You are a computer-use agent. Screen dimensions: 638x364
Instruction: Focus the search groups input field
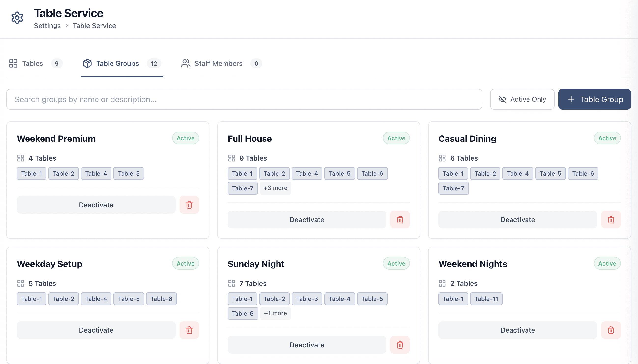coord(244,99)
